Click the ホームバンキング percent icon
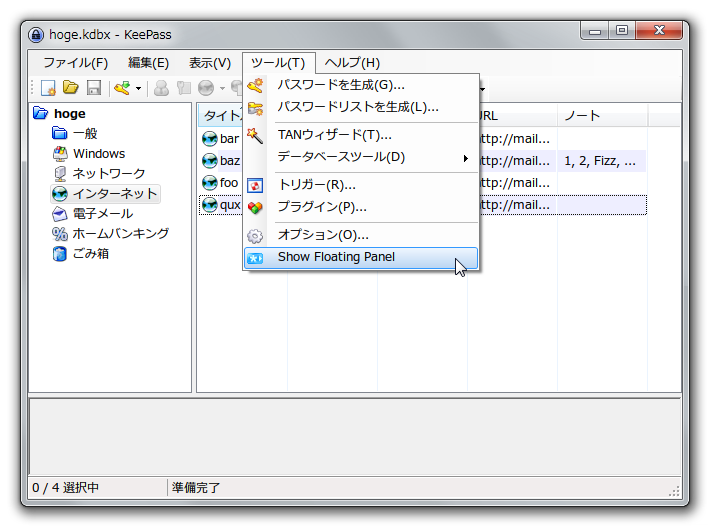710x527 pixels. 60,234
